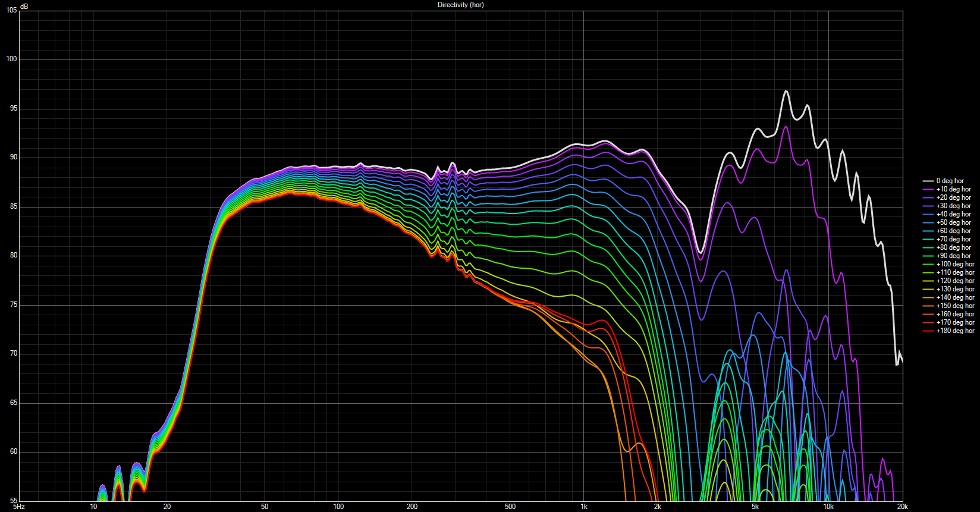Click the +140 deg hor legend label
The image size is (980, 512).
(x=955, y=297)
